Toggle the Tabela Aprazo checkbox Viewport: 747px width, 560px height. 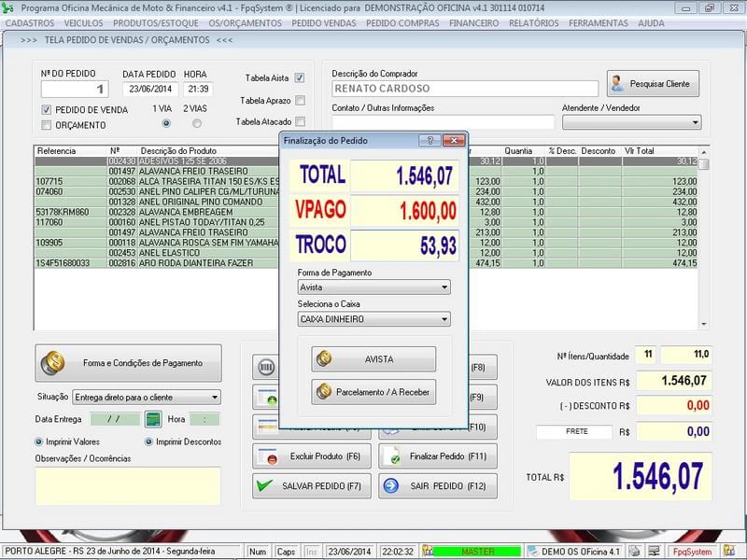tap(299, 100)
